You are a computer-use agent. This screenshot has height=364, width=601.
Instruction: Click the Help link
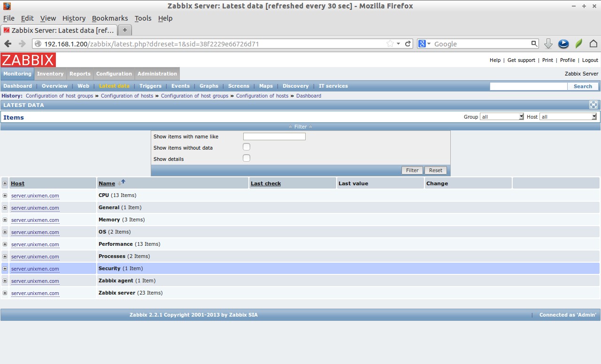[495, 60]
